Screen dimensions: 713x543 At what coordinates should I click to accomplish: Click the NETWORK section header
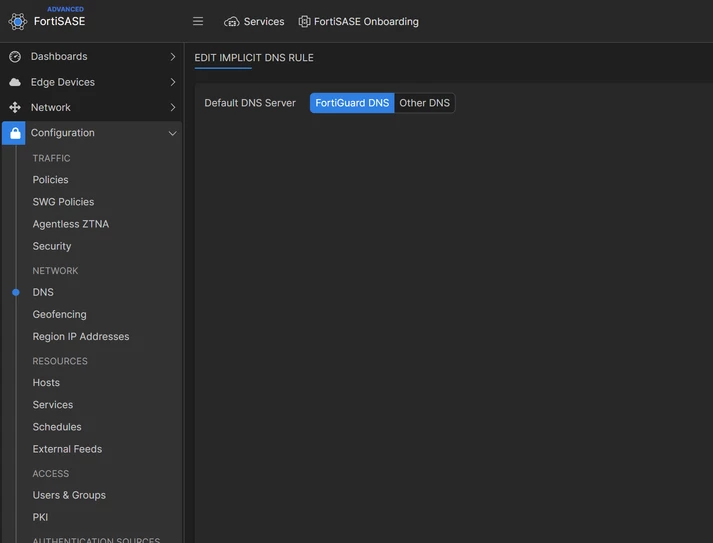[x=55, y=271]
